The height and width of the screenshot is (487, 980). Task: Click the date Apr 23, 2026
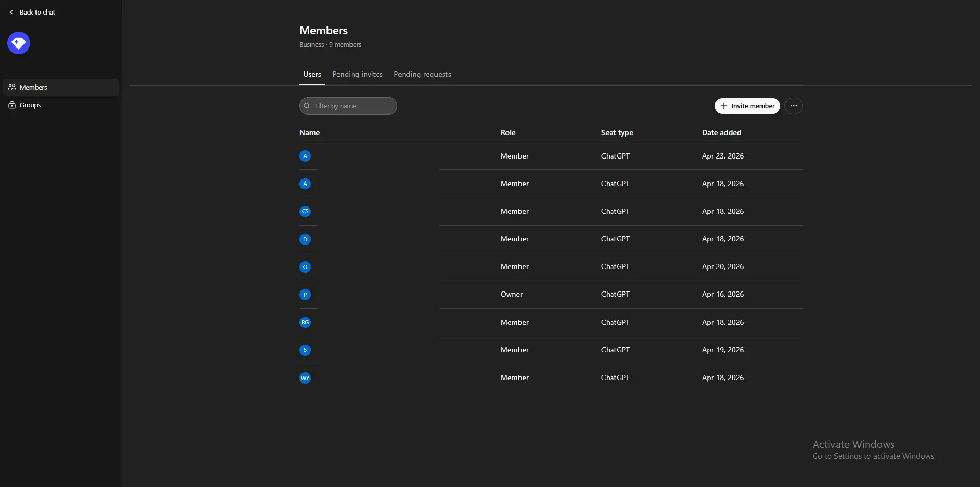tap(723, 156)
